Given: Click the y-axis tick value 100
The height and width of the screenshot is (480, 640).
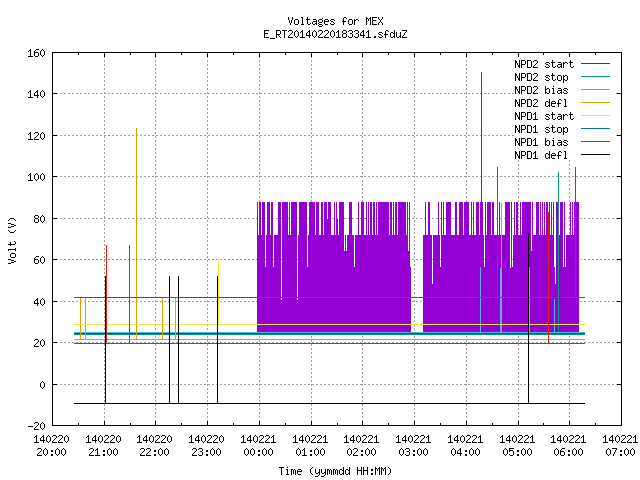Looking at the screenshot, I should point(36,177).
